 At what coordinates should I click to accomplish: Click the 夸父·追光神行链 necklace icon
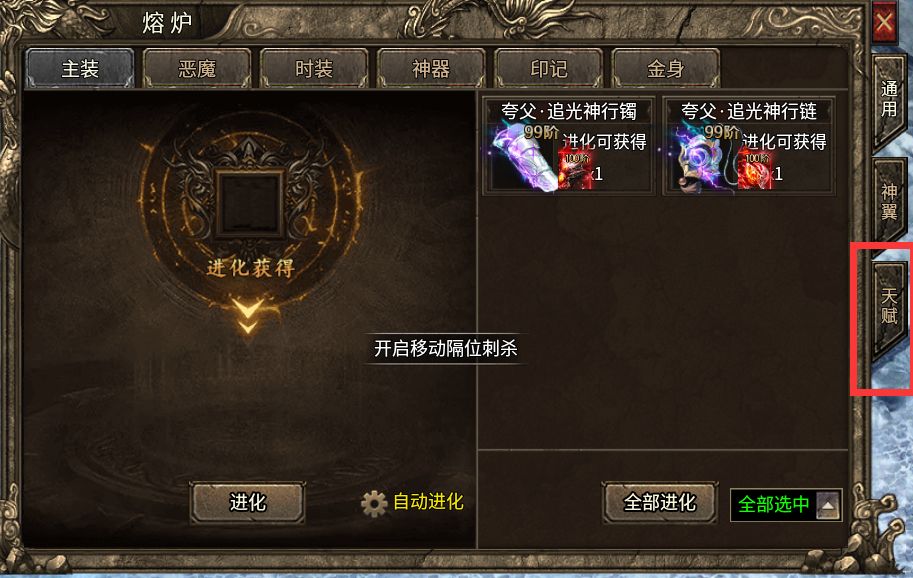[x=703, y=157]
